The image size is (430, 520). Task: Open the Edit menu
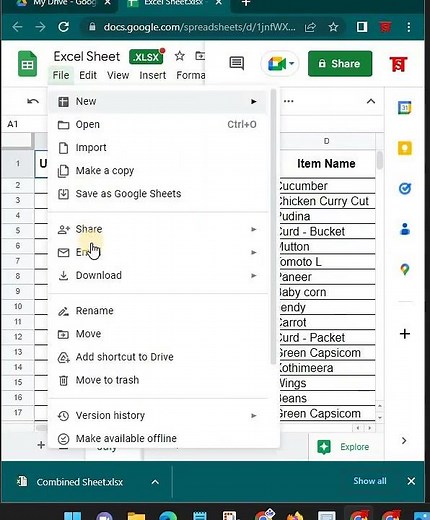pos(88,75)
